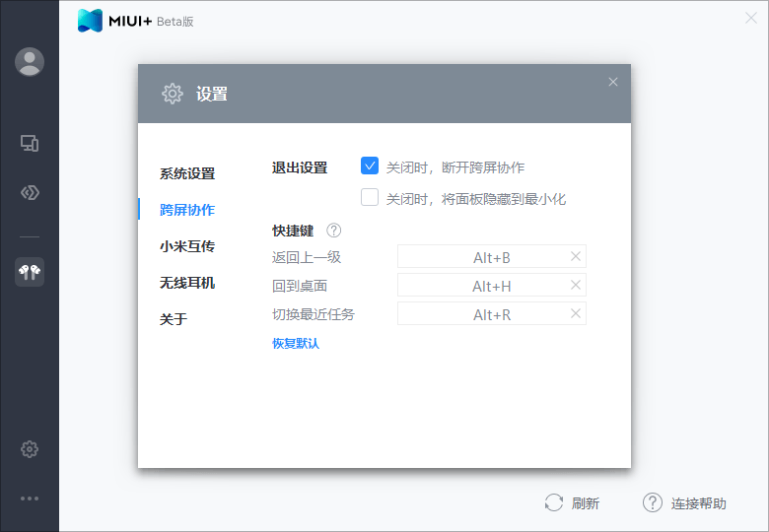The height and width of the screenshot is (532, 769).
Task: Go to the 关于 tab
Action: pos(174,319)
